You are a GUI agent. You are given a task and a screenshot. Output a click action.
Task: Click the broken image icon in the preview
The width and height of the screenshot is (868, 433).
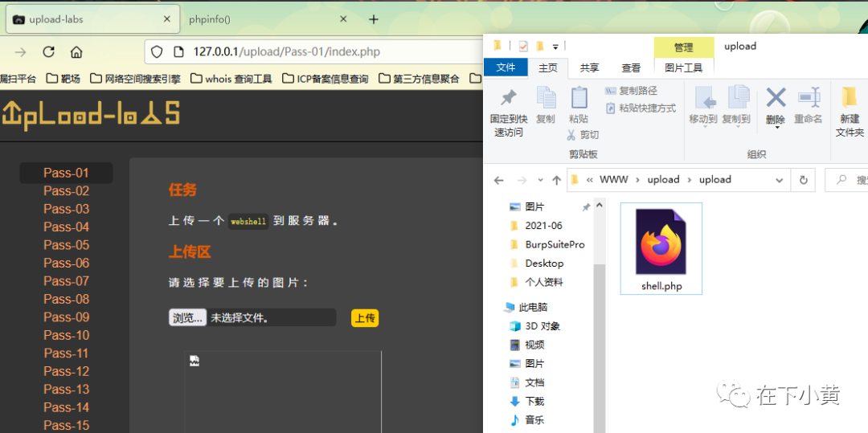click(x=194, y=362)
